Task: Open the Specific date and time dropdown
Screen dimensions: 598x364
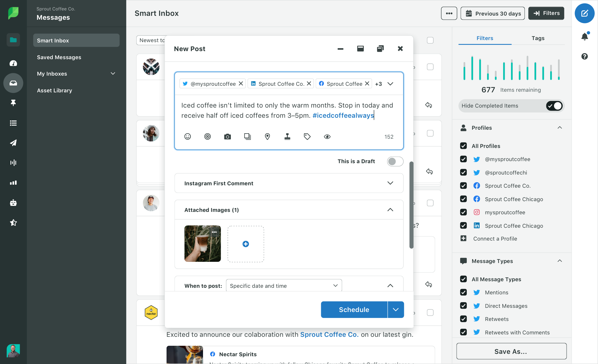Action: point(283,285)
